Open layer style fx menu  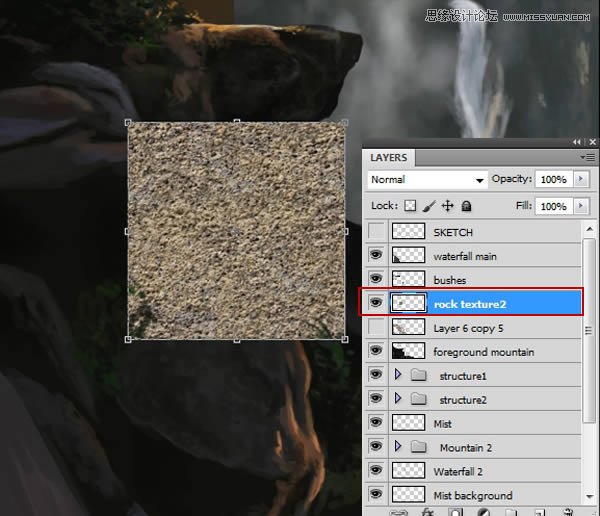(427, 512)
